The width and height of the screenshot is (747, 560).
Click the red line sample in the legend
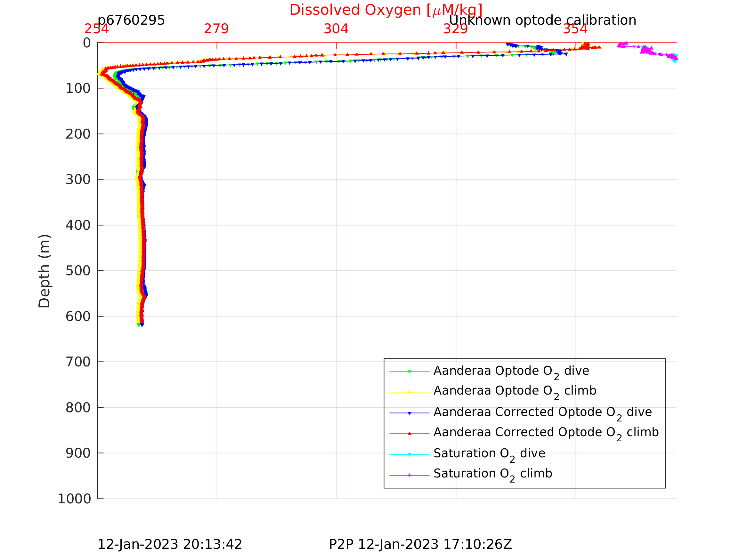pyautogui.click(x=409, y=433)
